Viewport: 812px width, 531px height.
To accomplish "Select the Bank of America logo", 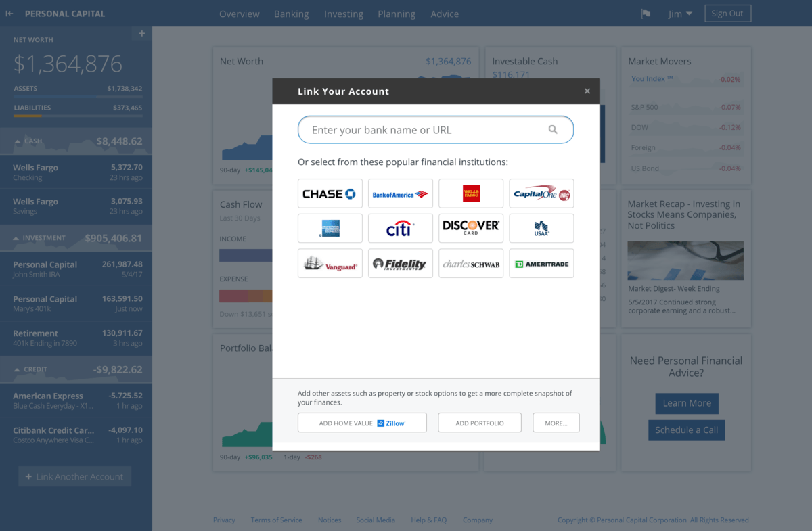I will click(401, 193).
